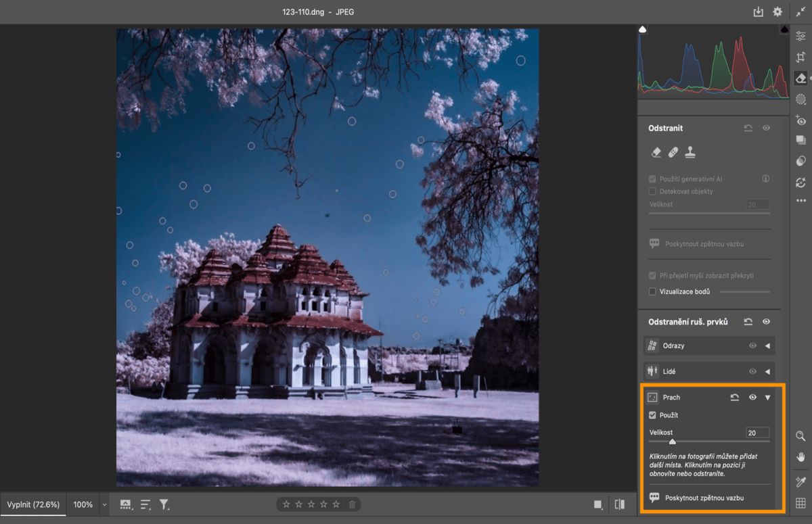The image size is (812, 524).
Task: Select the Clone stamp tool
Action: (689, 152)
